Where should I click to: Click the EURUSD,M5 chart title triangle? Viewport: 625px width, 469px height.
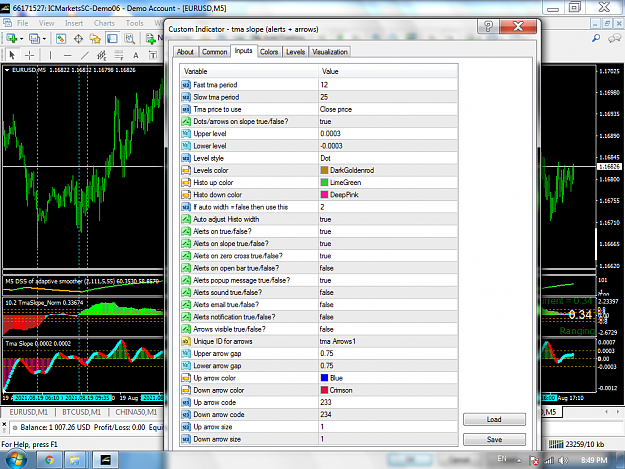[x=7, y=70]
